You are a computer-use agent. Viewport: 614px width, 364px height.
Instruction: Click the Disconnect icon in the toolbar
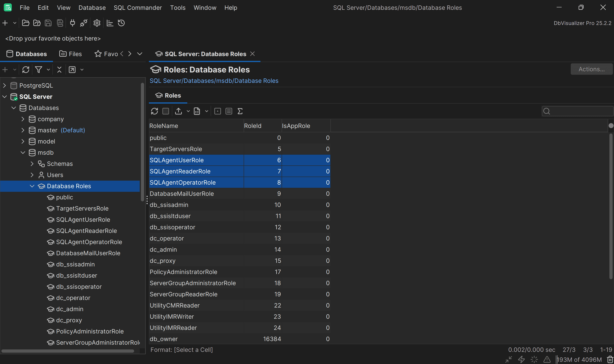[84, 23]
